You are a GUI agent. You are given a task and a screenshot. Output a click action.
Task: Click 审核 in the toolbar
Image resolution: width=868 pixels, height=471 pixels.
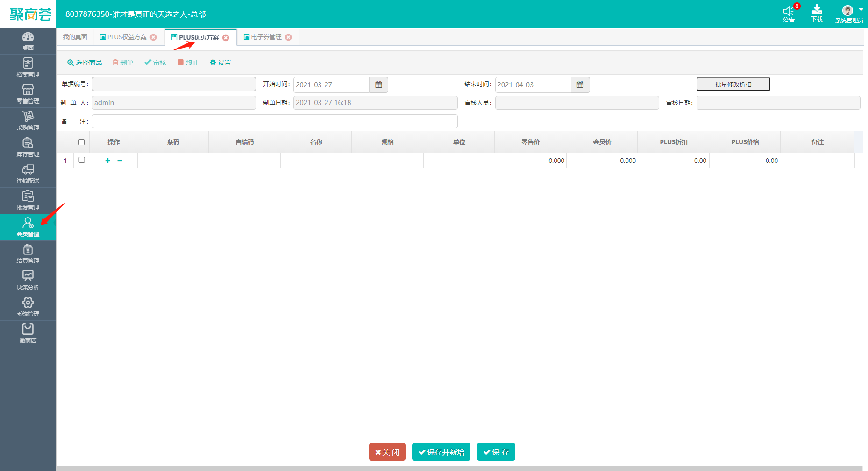156,63
